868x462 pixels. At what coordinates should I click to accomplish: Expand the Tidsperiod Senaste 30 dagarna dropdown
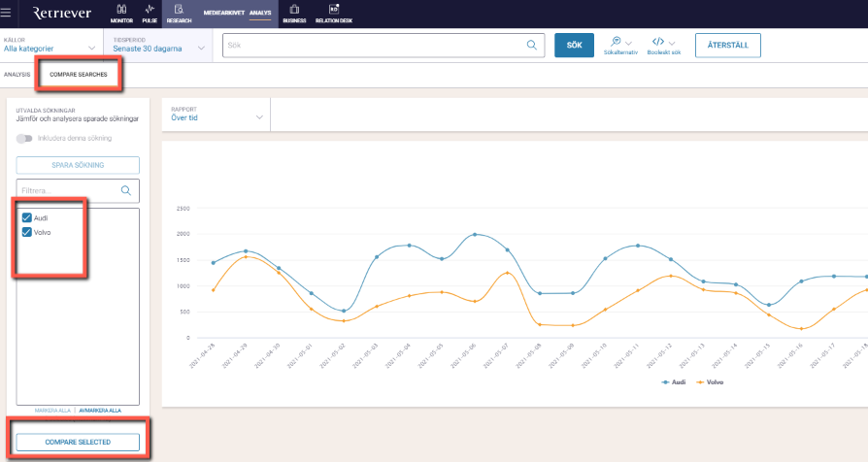159,45
